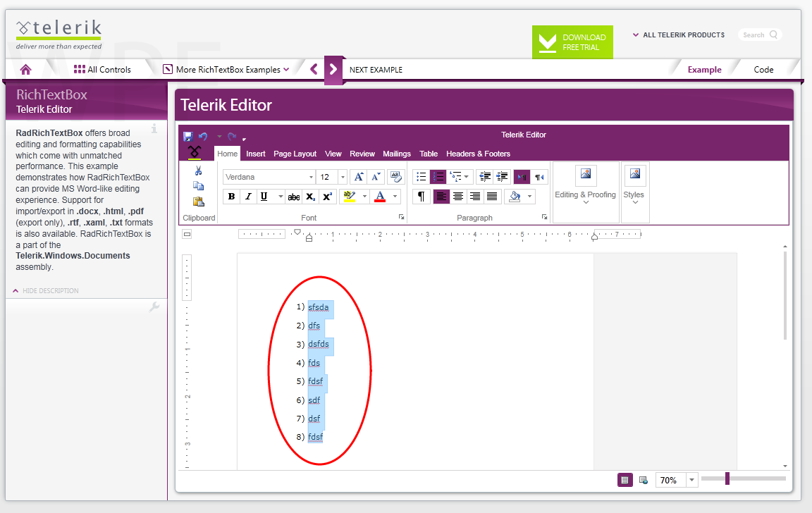Open the Table ribbon tab
The height and width of the screenshot is (513, 812).
pos(429,154)
